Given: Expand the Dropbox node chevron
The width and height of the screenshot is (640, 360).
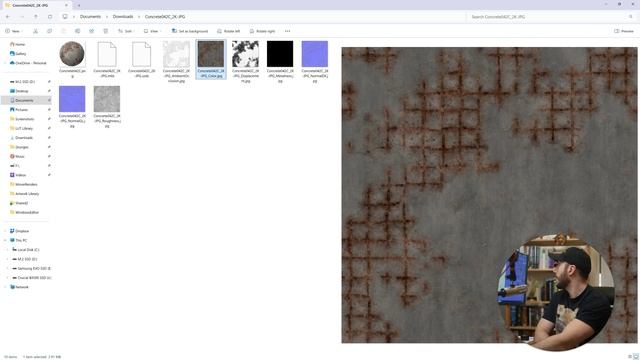Looking at the screenshot, I should coord(5,231).
